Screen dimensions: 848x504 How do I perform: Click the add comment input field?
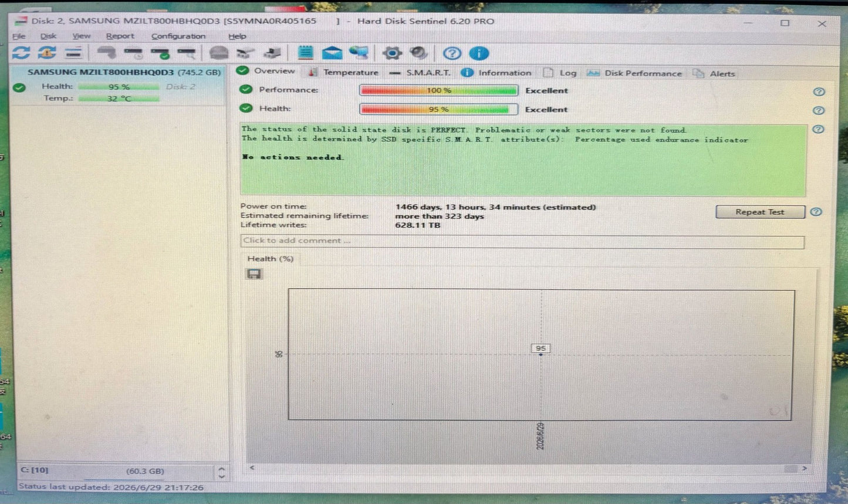click(x=522, y=241)
